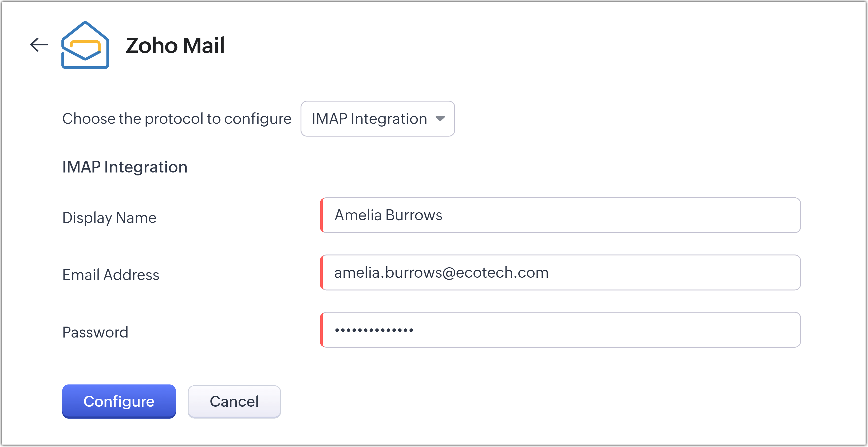Viewport: 868px width, 447px height.
Task: Click the Email Address label
Action: (x=111, y=275)
